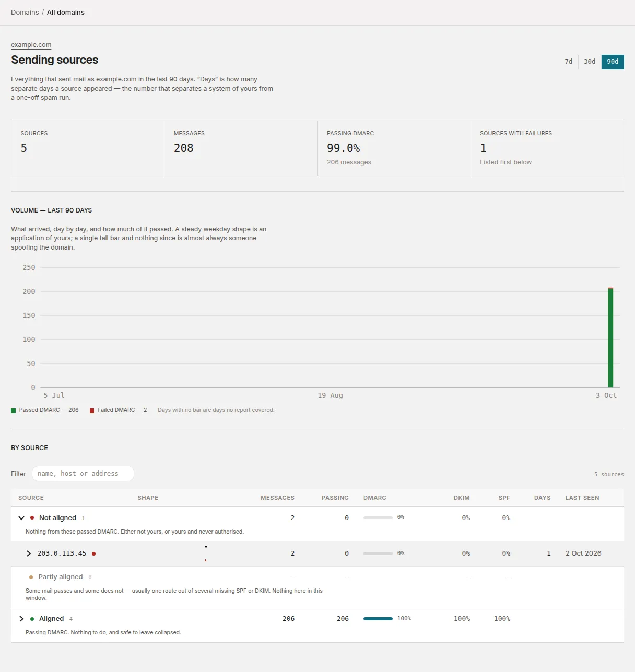Go to All domains breadcrumb
Screen dimensions: 635x672
pos(66,13)
